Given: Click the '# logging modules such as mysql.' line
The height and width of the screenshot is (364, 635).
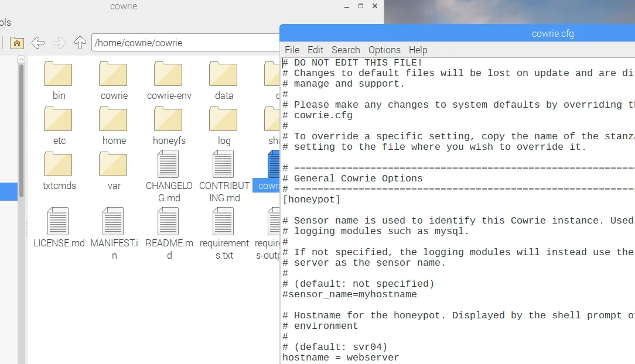Looking at the screenshot, I should [376, 231].
